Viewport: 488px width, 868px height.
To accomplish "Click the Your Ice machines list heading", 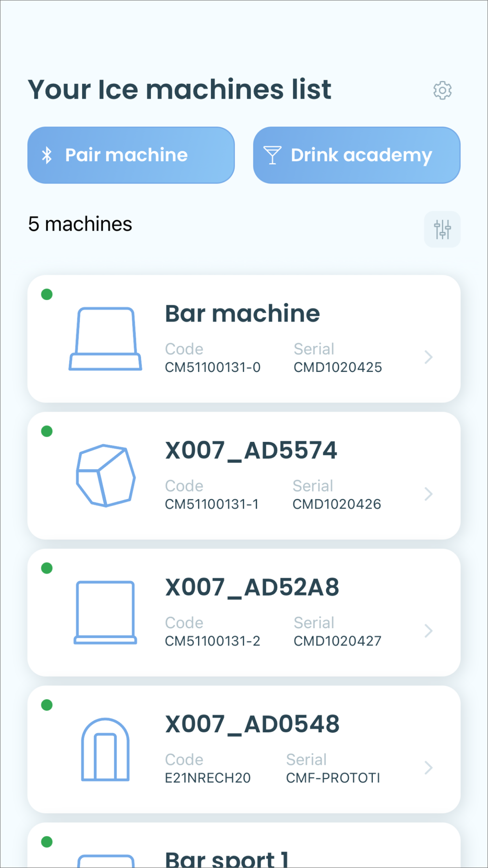I will point(180,89).
